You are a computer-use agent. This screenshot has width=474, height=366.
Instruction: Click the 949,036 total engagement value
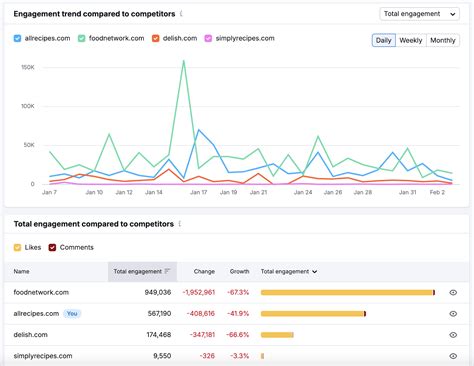(x=158, y=292)
